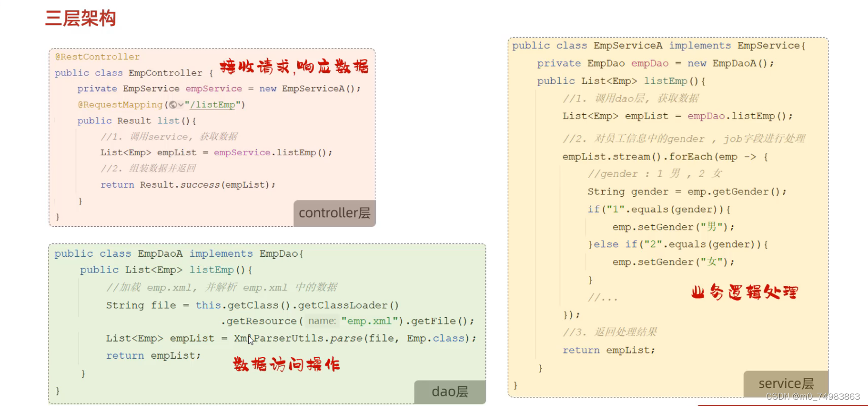Click the comment "//1. 调用service, 获取数据"
This screenshot has width=868, height=406.
pos(169,137)
